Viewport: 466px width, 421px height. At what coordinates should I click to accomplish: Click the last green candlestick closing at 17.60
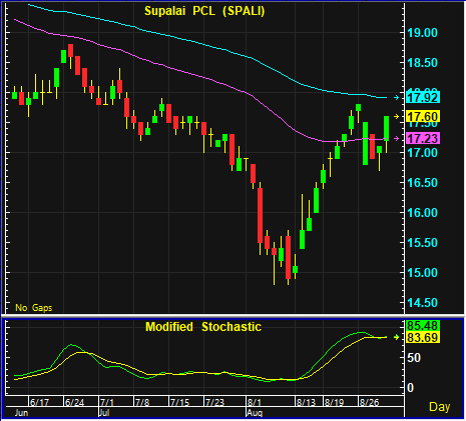click(x=386, y=129)
